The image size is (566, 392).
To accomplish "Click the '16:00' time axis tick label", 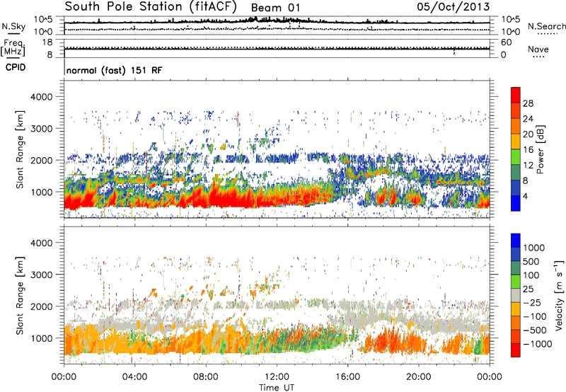I will coord(347,377).
